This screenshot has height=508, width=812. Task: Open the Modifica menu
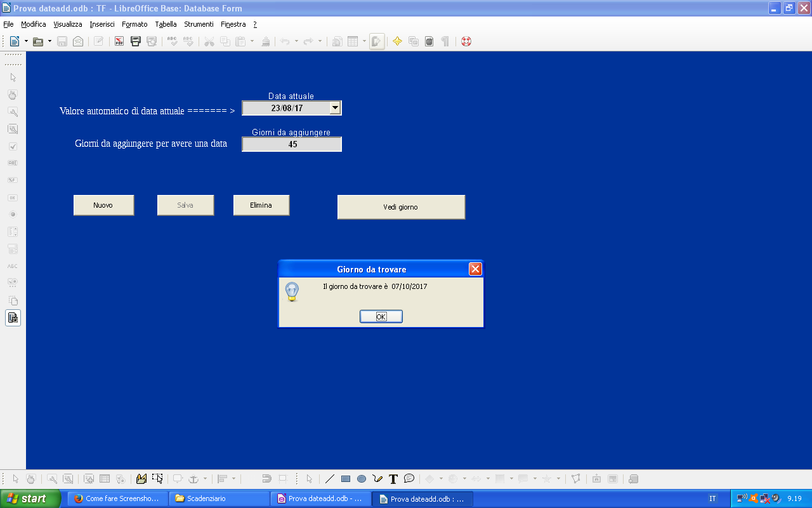pos(34,24)
